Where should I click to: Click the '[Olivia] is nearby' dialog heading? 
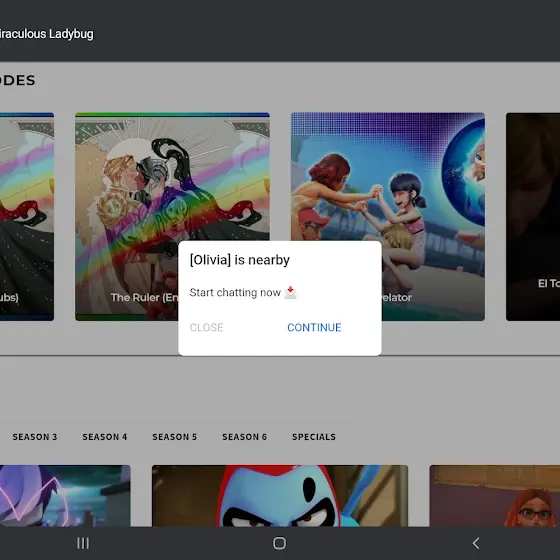click(x=240, y=260)
